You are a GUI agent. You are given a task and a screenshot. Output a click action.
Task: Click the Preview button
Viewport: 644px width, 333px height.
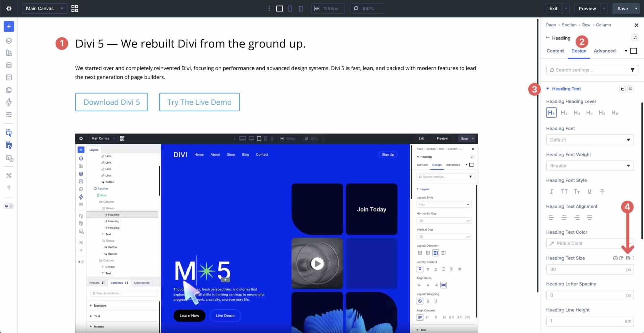click(587, 8)
